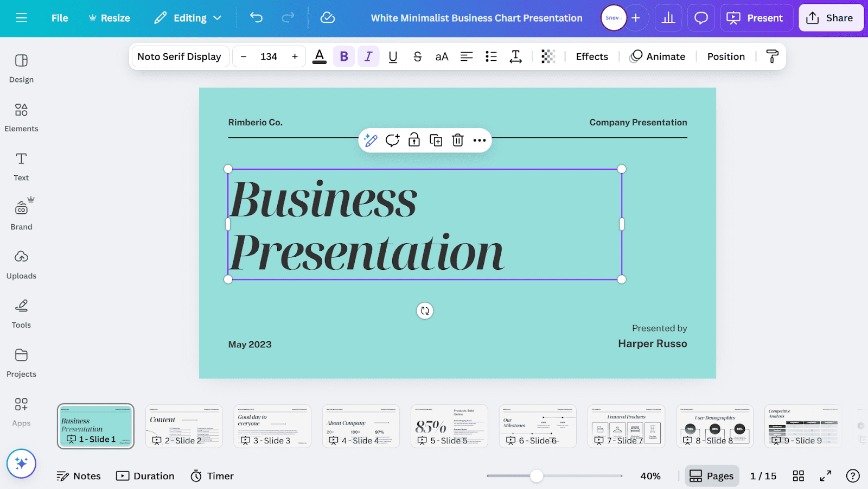Open the Noto Serif Display font dropdown

[x=179, y=56]
